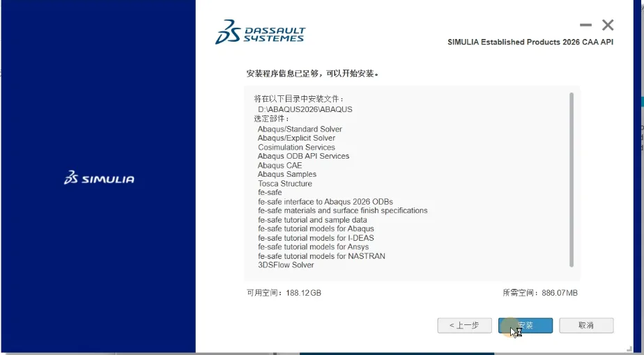The height and width of the screenshot is (355, 644).
Task: Select fe-safe materials and surface finish specifications
Action: [x=342, y=210]
